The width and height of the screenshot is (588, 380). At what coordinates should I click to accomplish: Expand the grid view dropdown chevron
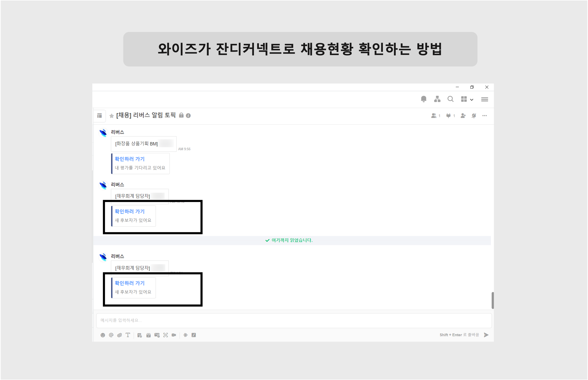472,100
